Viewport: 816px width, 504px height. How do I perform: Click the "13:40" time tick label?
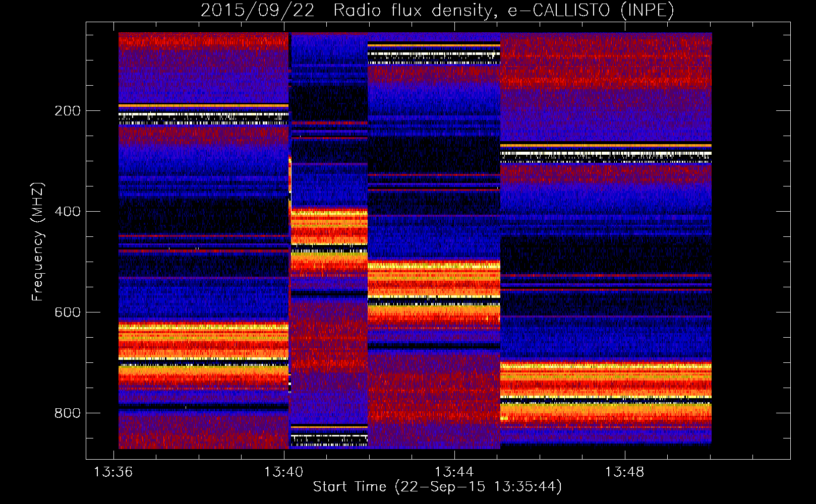(284, 472)
